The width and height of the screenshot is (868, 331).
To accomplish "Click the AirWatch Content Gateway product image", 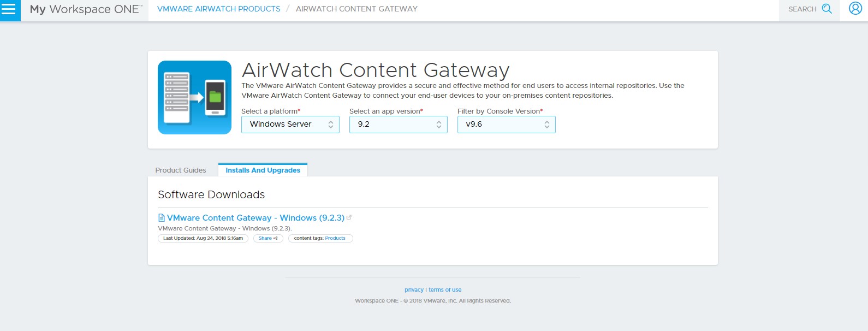I will (x=194, y=97).
